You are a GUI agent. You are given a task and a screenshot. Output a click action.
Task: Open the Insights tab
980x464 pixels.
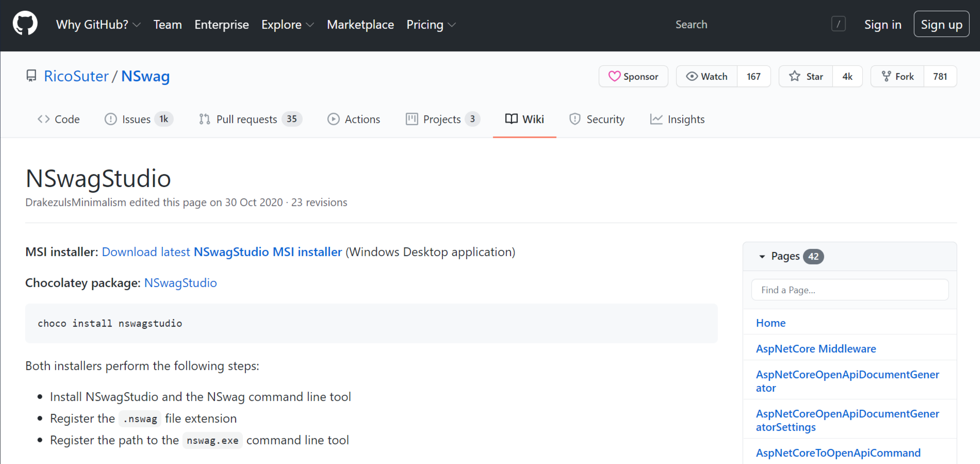(677, 119)
